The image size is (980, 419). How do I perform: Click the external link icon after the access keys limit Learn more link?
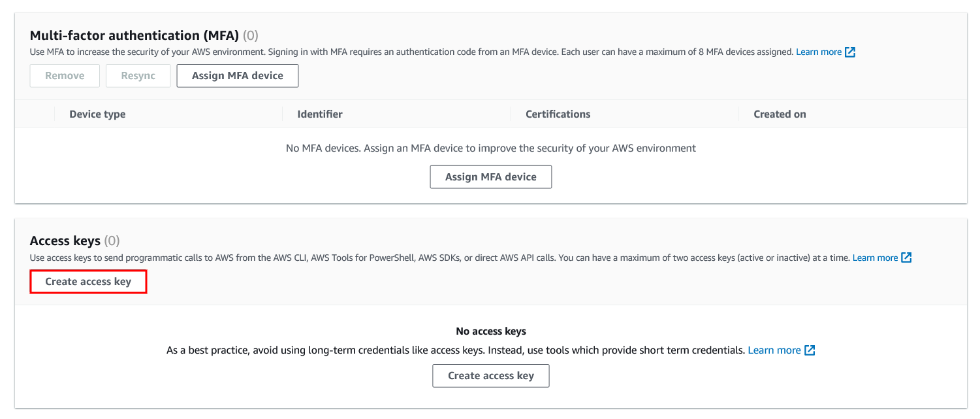906,258
